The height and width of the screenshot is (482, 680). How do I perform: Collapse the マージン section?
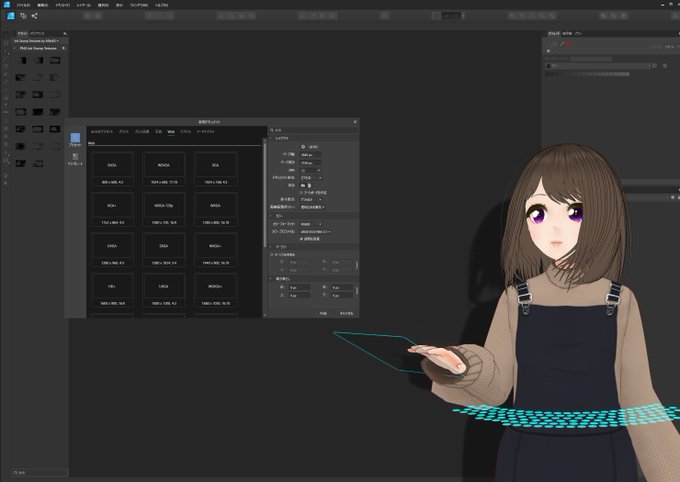pyautogui.click(x=271, y=247)
